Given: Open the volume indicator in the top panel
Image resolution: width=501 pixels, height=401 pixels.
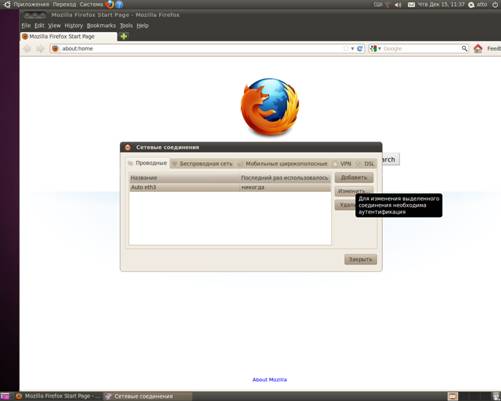Looking at the screenshot, I should tap(398, 5).
